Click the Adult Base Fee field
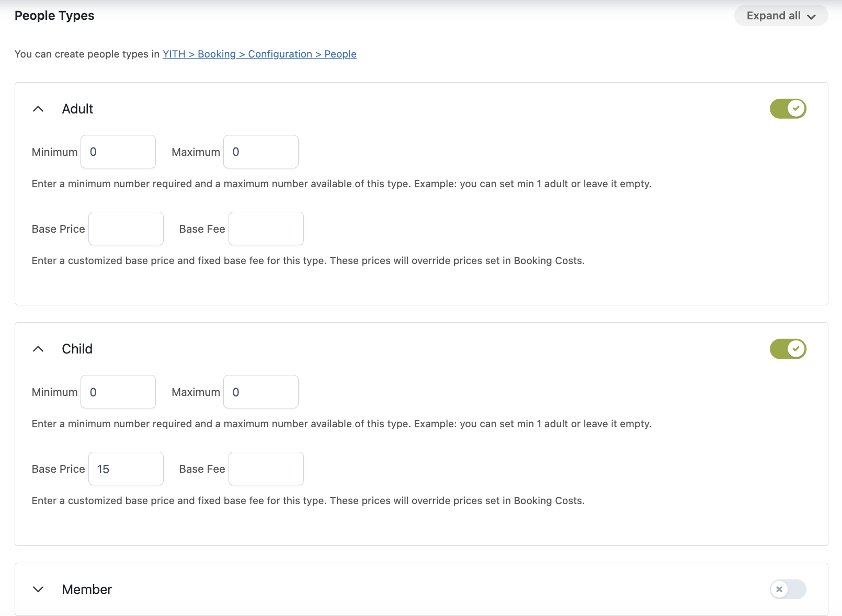842x616 pixels. (x=266, y=229)
